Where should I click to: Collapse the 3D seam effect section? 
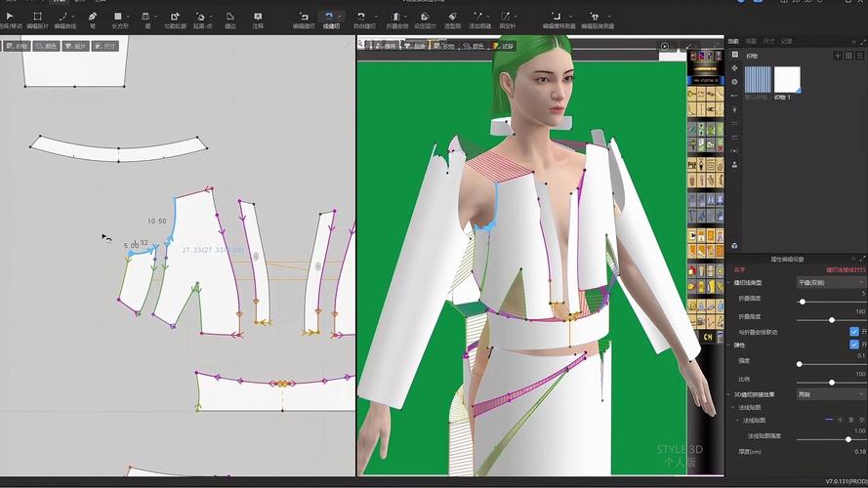[729, 394]
